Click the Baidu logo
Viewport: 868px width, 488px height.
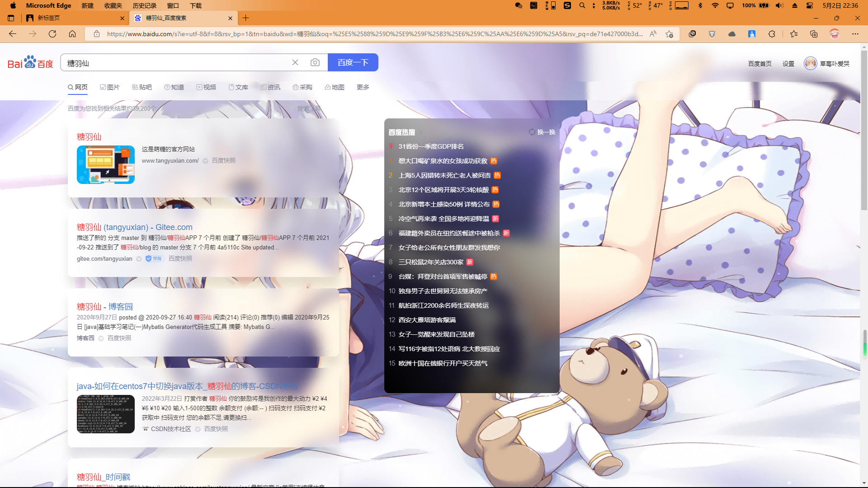coord(30,62)
